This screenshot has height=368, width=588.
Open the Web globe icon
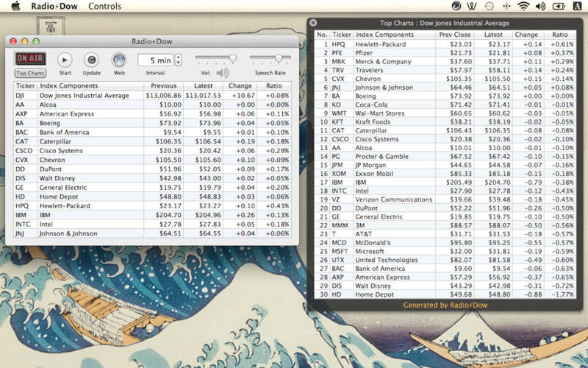(x=119, y=60)
